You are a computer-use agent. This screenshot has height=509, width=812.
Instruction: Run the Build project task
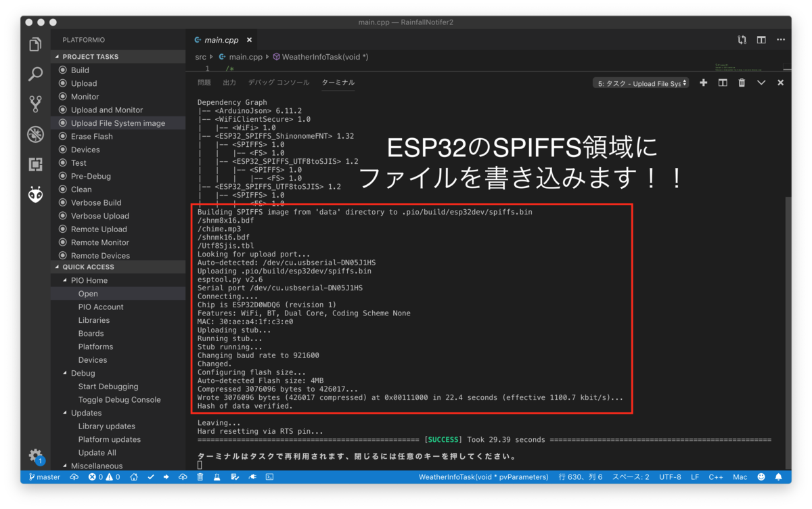point(80,70)
